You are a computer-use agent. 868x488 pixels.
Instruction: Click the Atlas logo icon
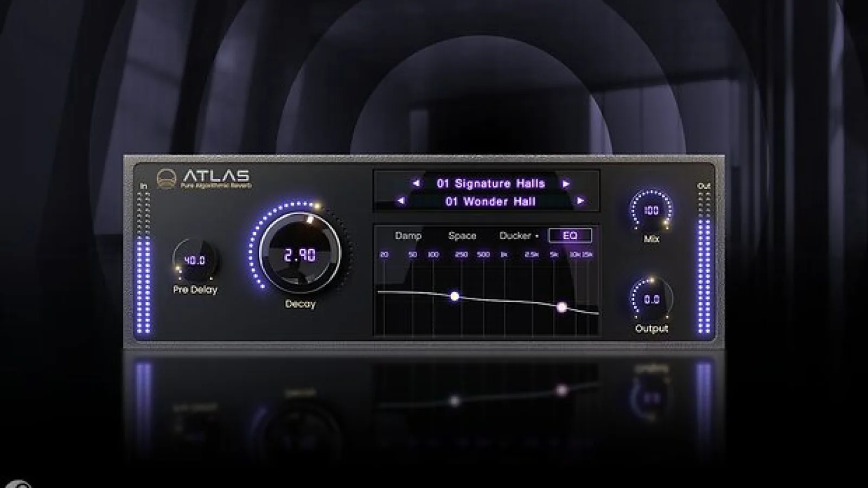pos(167,178)
